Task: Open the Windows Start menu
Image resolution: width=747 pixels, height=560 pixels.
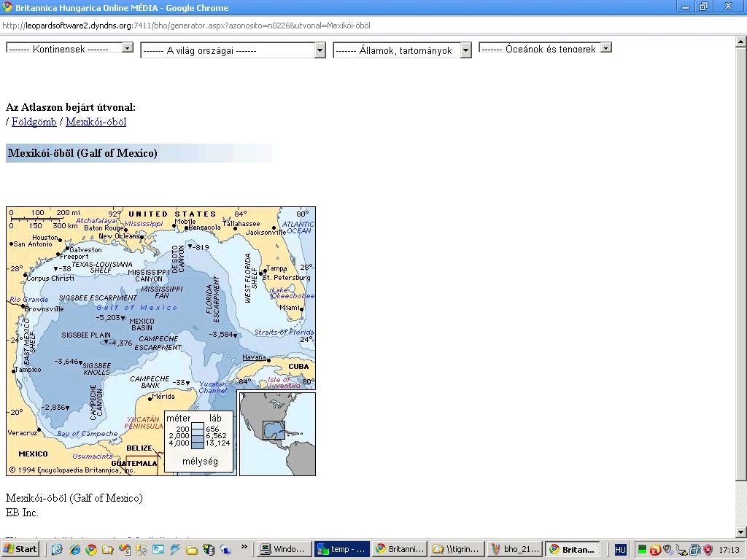Action: click(x=20, y=549)
